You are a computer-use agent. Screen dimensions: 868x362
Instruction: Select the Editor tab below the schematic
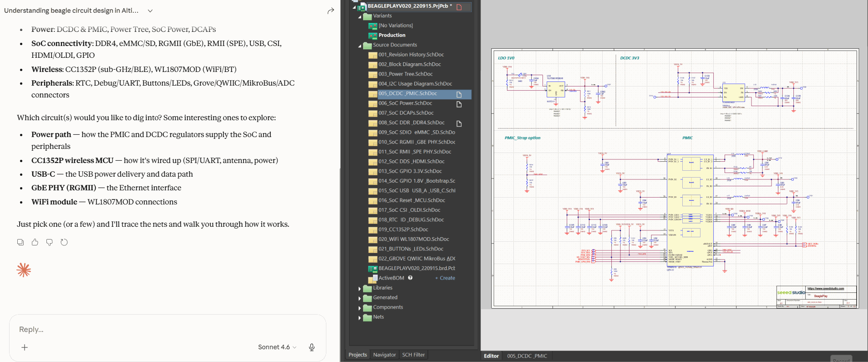point(491,356)
